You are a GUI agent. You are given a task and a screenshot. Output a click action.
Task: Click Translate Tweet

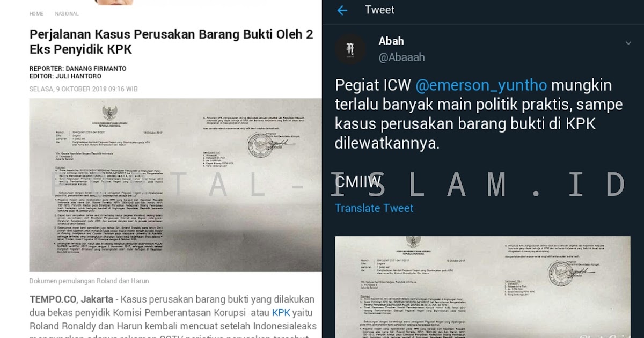point(374,208)
